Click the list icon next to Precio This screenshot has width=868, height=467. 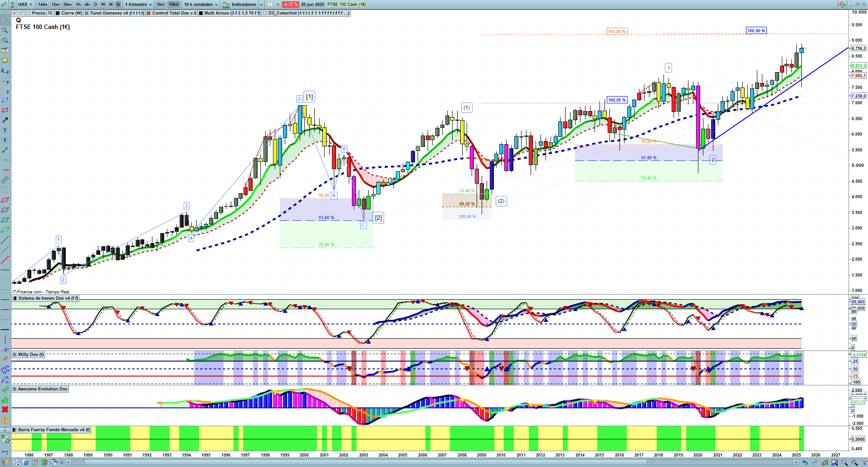50,13
